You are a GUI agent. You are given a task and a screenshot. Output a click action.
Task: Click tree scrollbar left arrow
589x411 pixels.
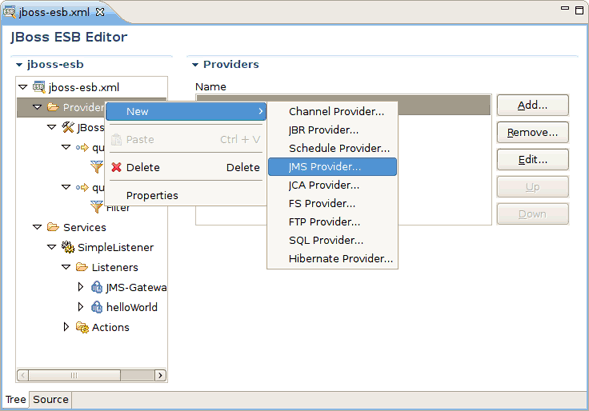pos(23,375)
